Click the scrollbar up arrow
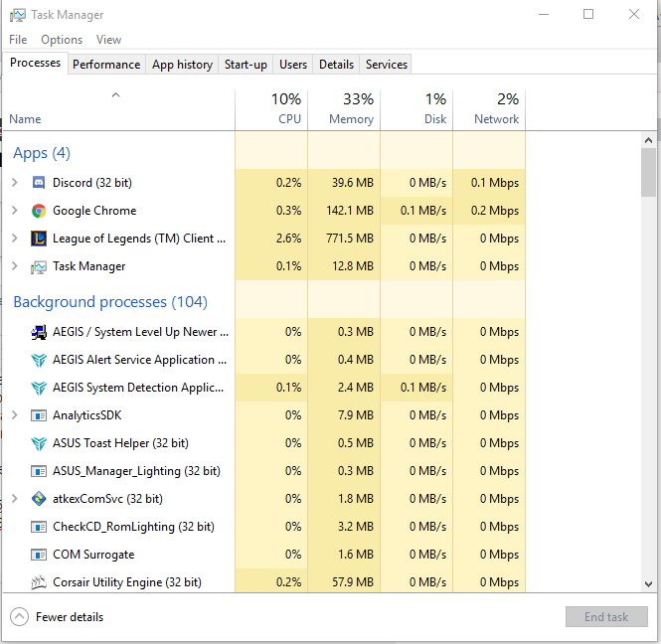The image size is (661, 644). (649, 140)
